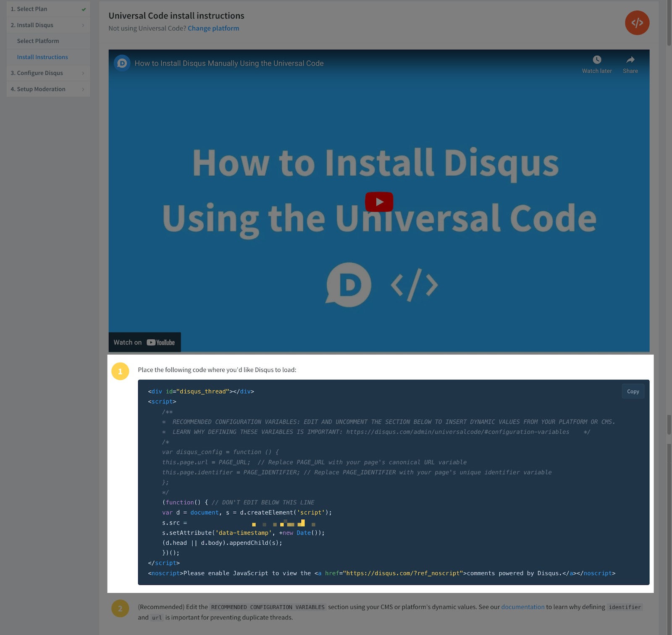Click the Disqus channel logo in video header
This screenshot has width=672, height=635.
[x=122, y=63]
